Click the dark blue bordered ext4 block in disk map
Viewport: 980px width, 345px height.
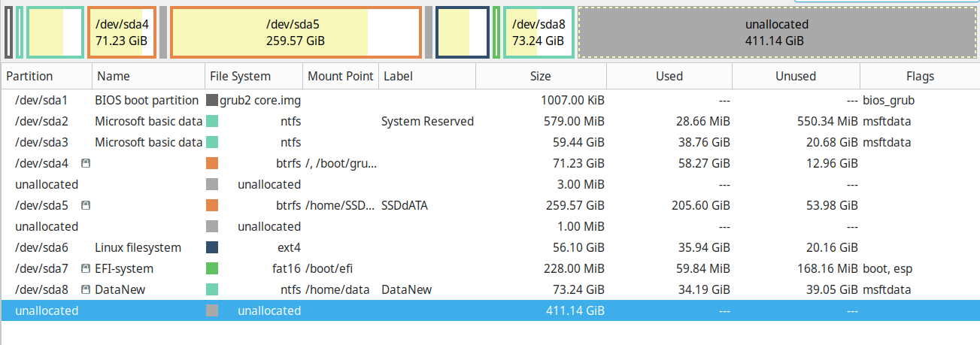tap(463, 32)
